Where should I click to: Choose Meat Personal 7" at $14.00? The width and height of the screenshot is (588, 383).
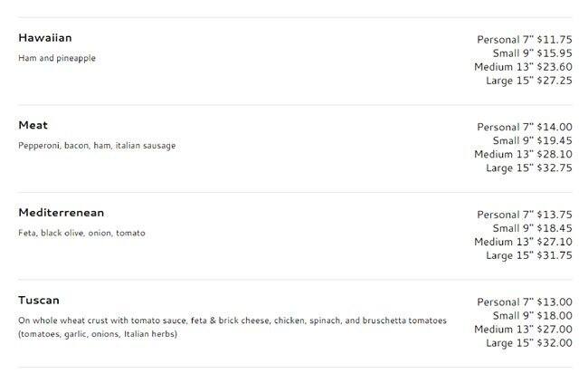[x=525, y=128]
